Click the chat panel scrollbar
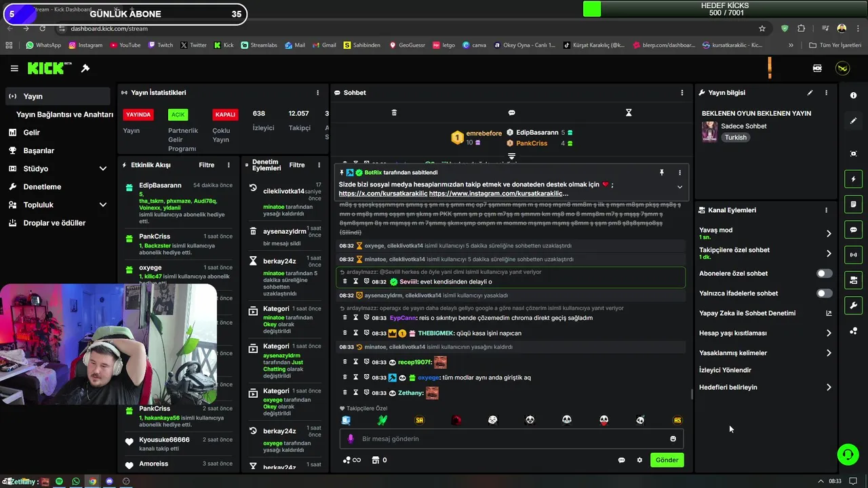 click(691, 393)
